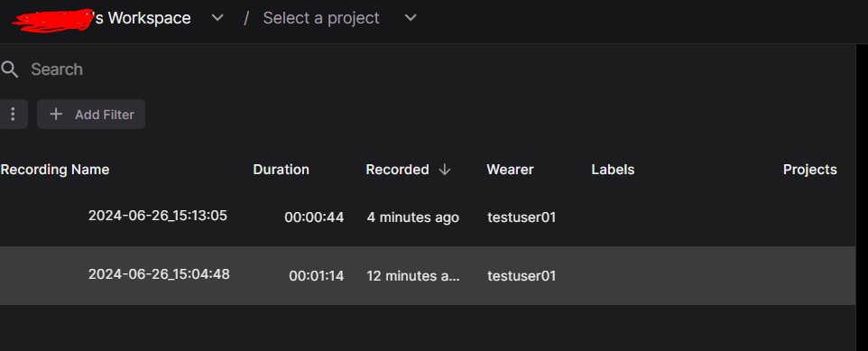
Task: Sort by Recording Name column
Action: (x=55, y=170)
